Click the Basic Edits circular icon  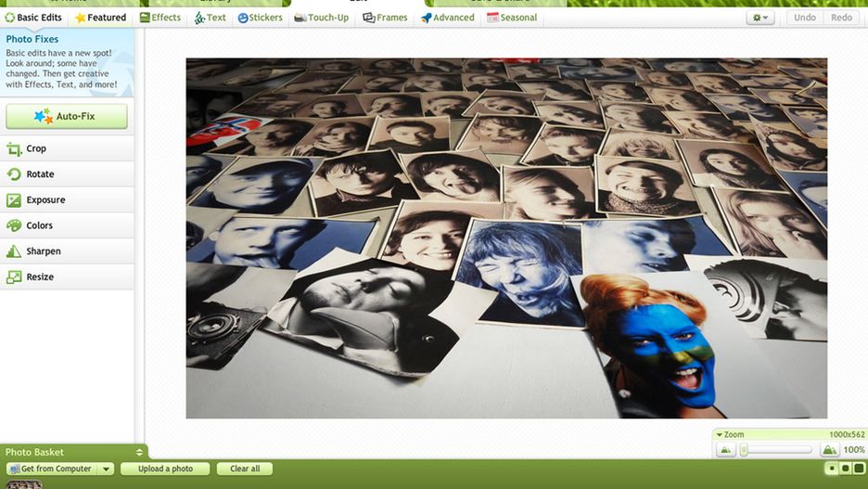pyautogui.click(x=9, y=18)
